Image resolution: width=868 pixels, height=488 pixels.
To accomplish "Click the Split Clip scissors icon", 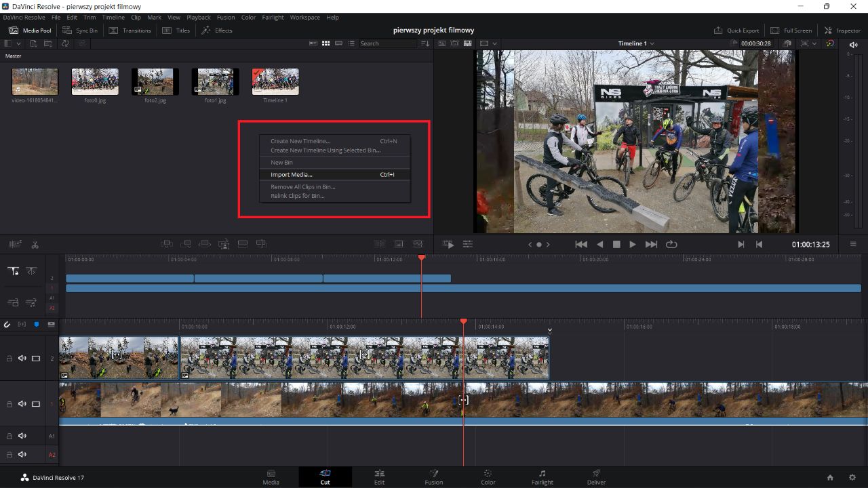I will (35, 245).
